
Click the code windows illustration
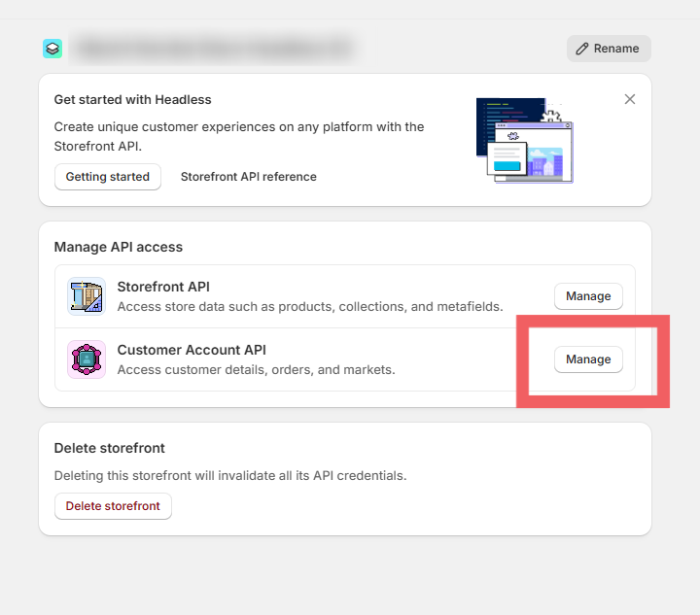tap(525, 140)
